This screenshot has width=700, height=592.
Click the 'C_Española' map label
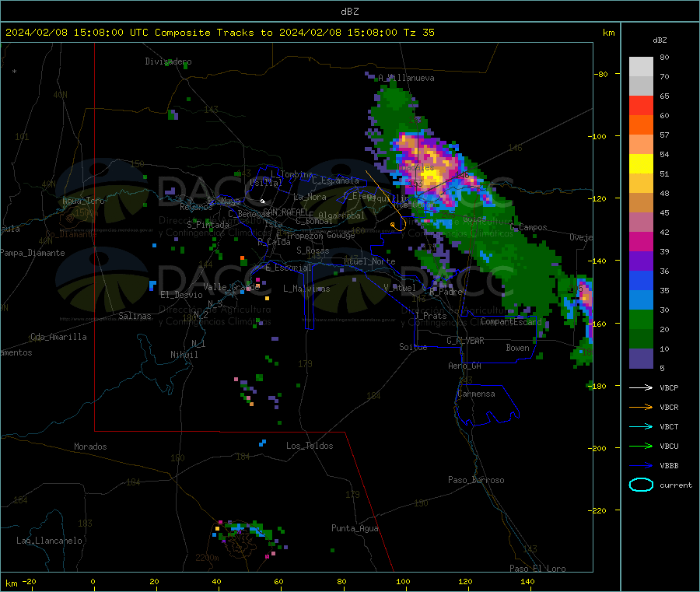point(335,180)
